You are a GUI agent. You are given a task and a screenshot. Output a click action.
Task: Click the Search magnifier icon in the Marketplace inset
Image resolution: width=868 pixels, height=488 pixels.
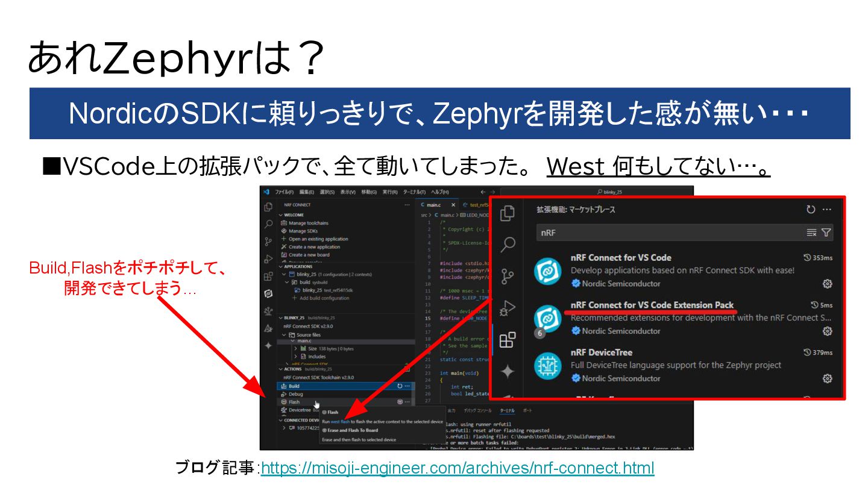coord(508,244)
